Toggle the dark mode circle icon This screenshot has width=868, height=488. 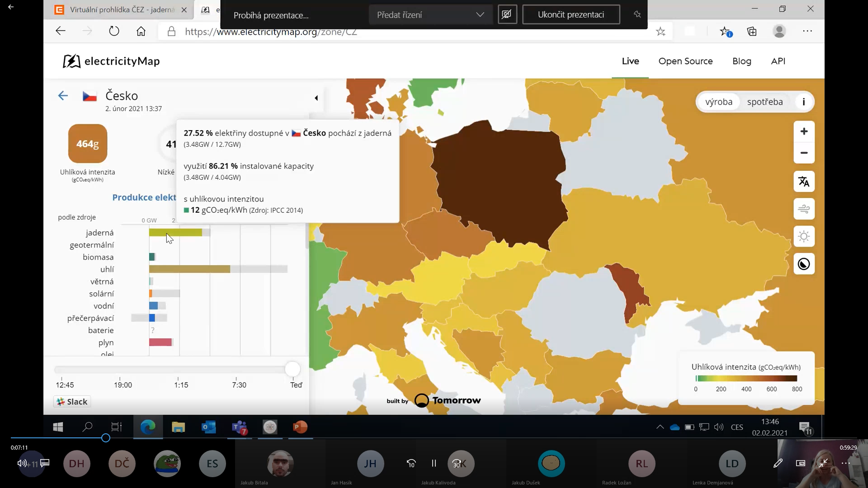(x=804, y=264)
